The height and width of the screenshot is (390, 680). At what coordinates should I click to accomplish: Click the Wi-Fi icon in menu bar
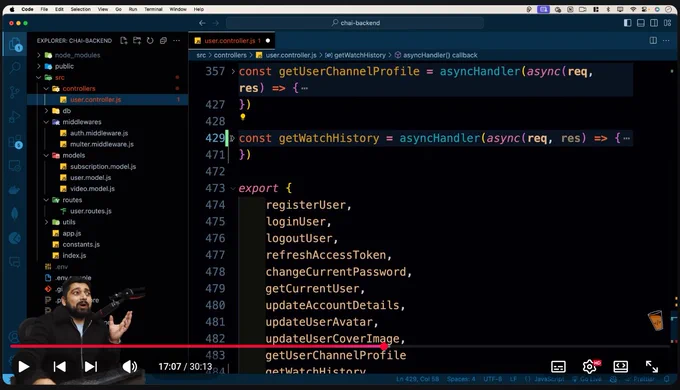633,9
